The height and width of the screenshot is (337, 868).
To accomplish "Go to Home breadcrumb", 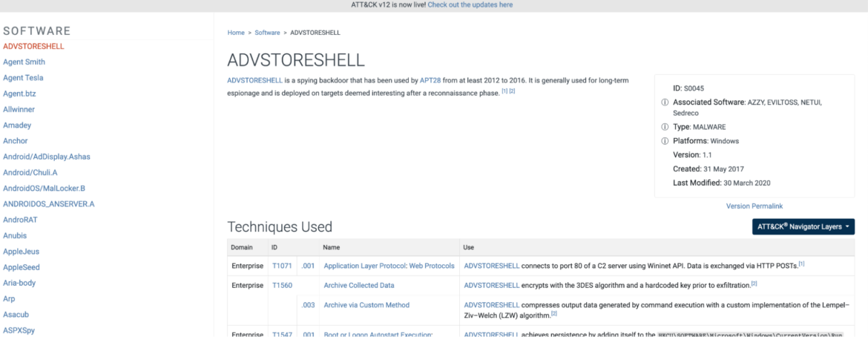I will click(x=236, y=33).
